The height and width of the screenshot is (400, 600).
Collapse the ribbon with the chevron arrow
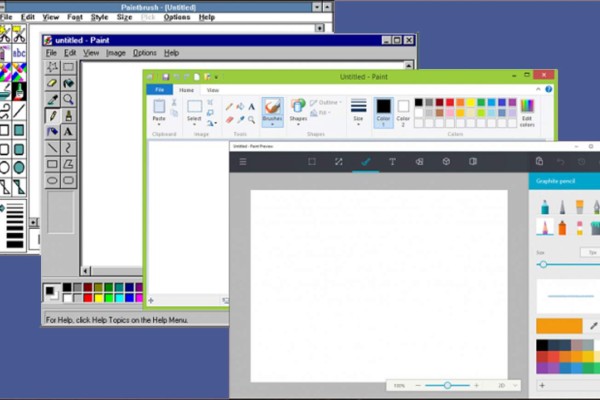pyautogui.click(x=538, y=89)
